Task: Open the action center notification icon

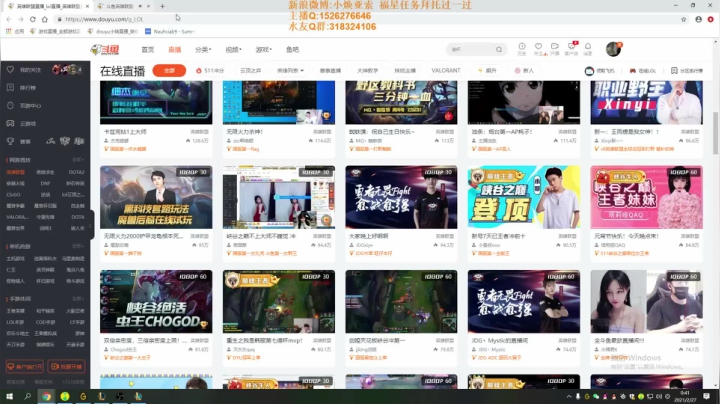Action: coord(707,396)
